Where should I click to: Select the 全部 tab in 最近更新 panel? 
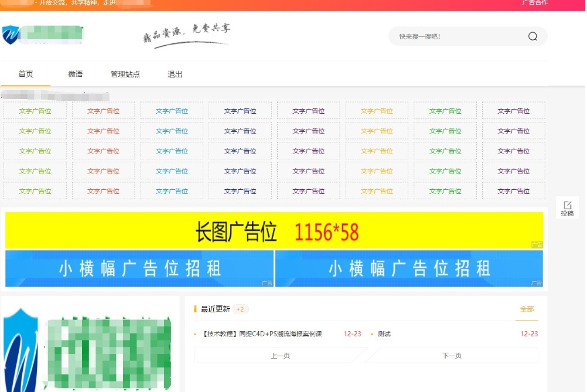pos(526,308)
